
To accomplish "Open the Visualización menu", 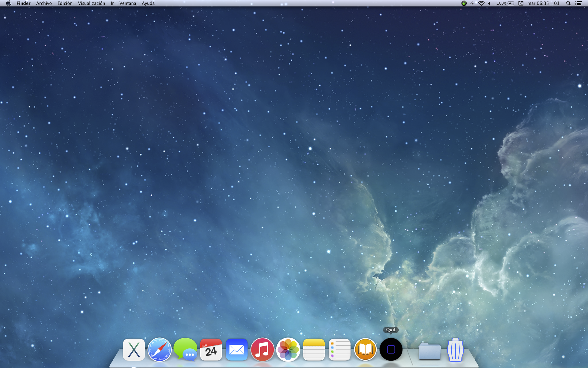I will tap(91, 3).
